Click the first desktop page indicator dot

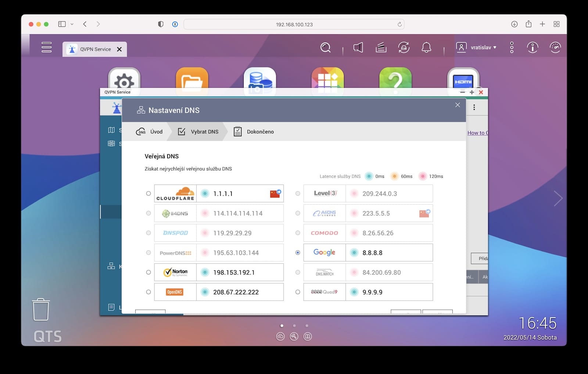[282, 326]
